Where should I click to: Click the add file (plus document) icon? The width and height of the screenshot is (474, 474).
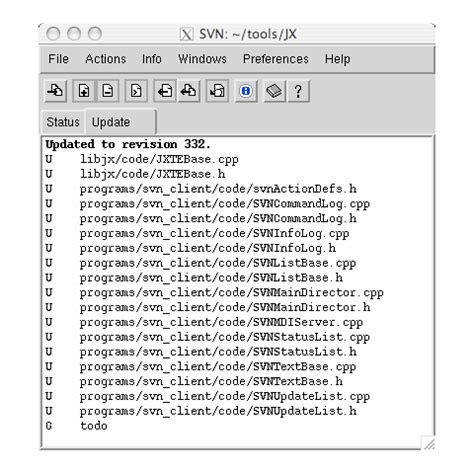pyautogui.click(x=83, y=91)
